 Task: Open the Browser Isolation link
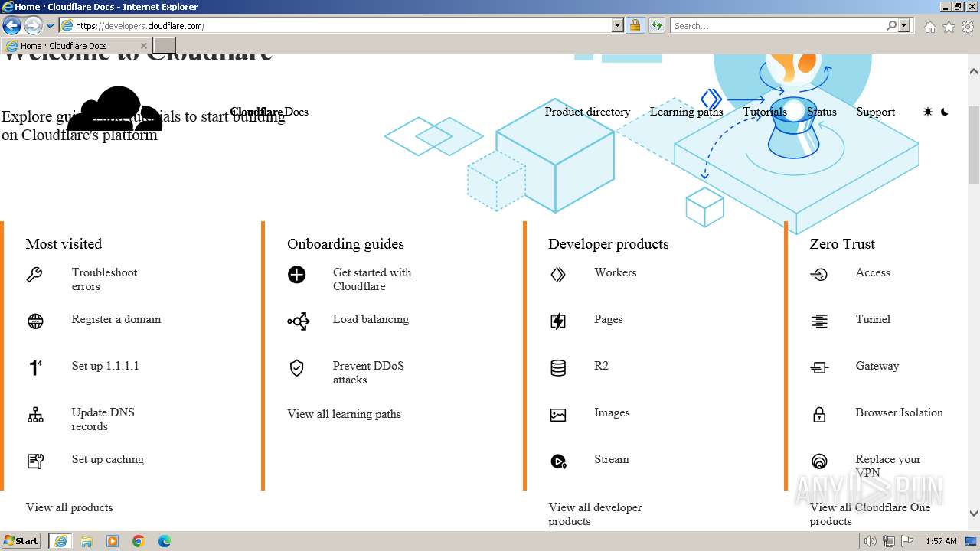[x=899, y=412]
